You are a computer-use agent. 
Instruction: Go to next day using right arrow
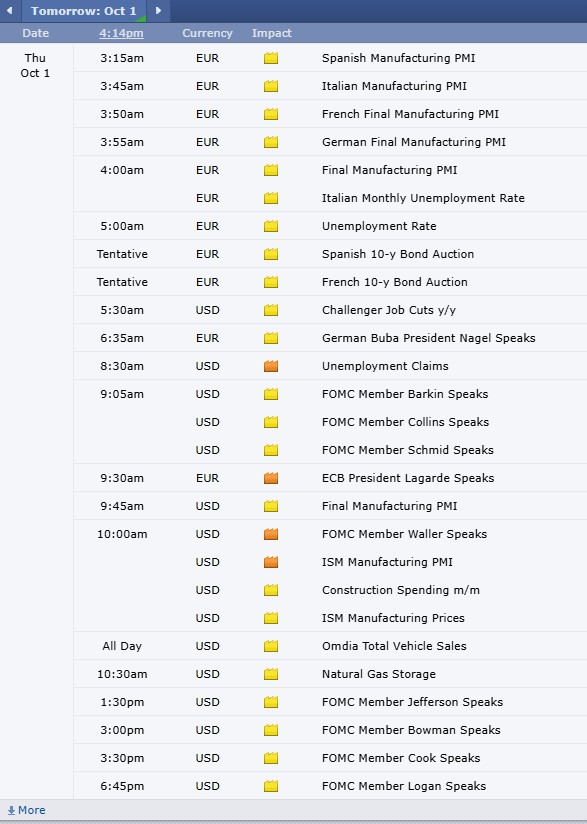point(158,11)
